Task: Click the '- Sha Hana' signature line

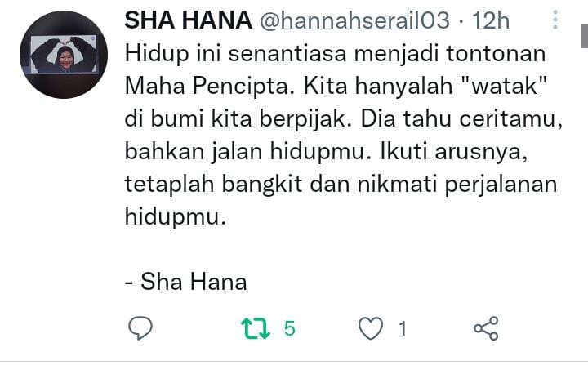Action: click(185, 282)
